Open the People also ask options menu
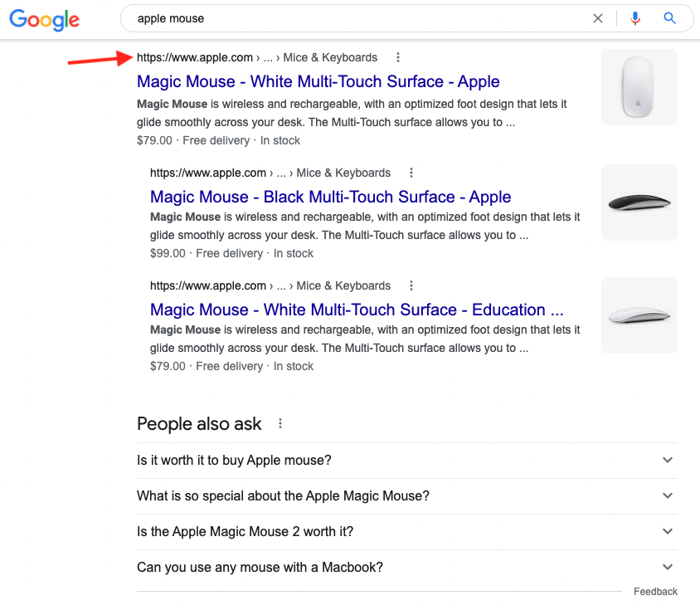 point(280,424)
